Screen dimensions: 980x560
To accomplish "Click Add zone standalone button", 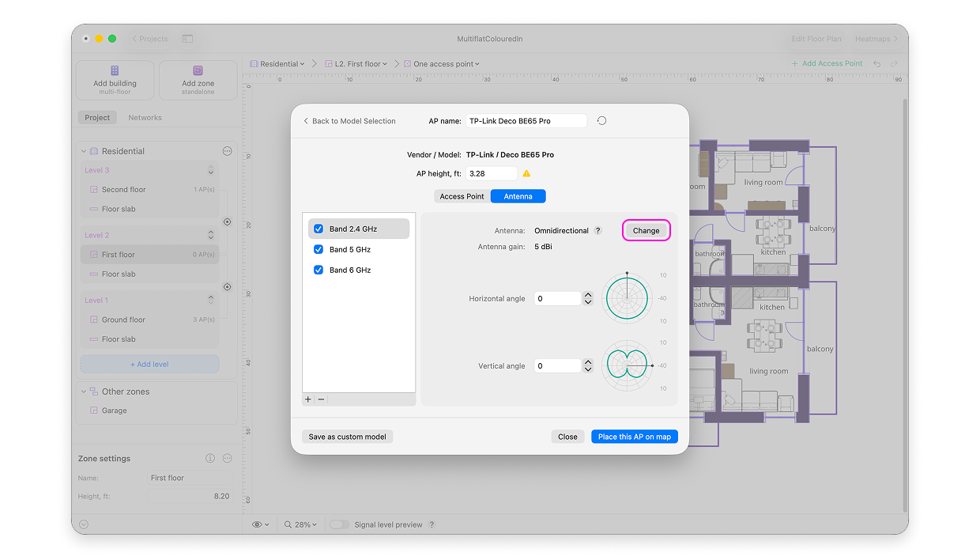I will pyautogui.click(x=198, y=80).
